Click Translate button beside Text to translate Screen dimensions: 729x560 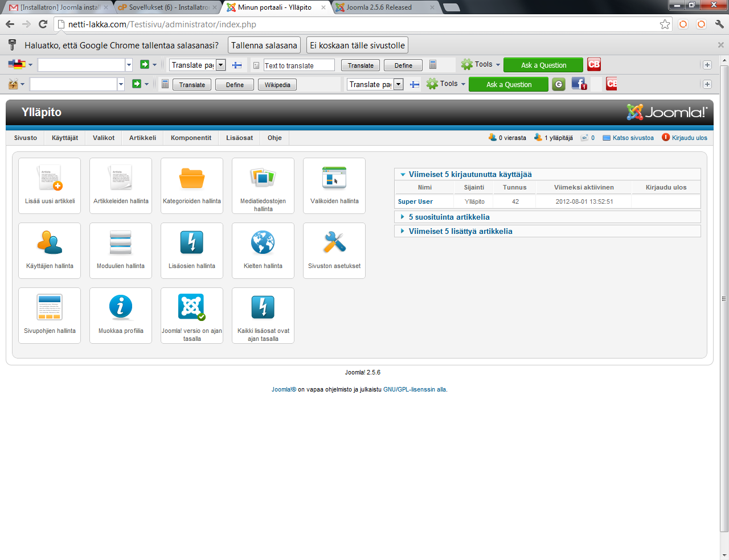361,65
